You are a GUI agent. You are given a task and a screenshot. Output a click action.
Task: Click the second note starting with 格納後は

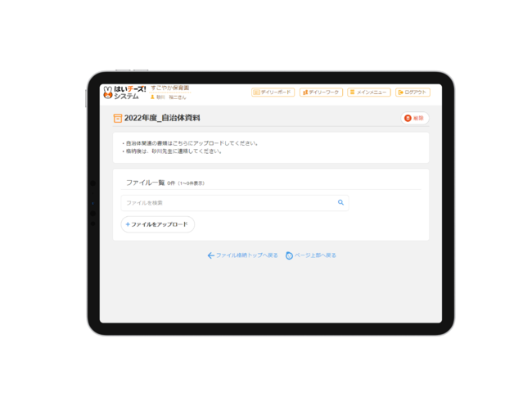pos(172,151)
